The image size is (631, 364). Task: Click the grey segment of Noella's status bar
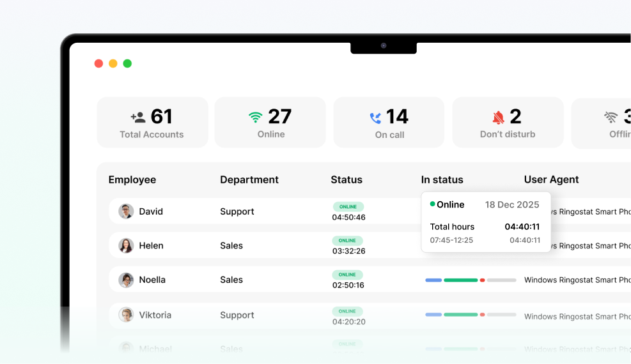click(501, 280)
